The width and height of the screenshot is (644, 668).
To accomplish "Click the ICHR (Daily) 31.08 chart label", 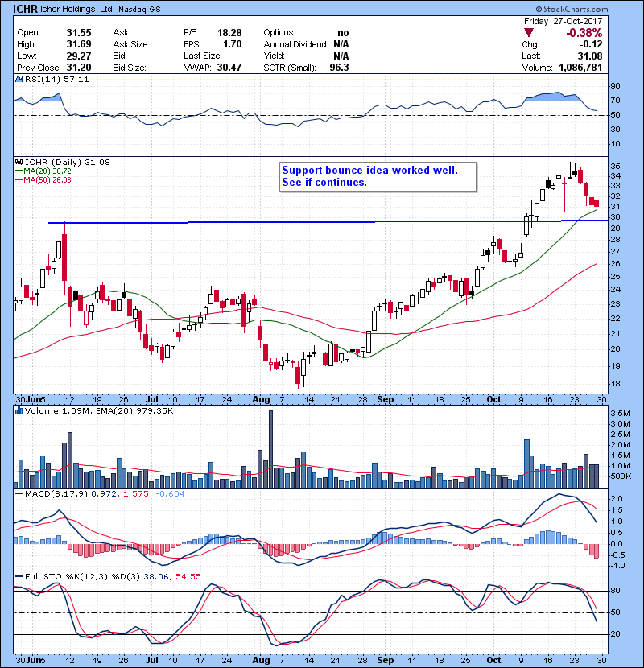I will pos(68,162).
